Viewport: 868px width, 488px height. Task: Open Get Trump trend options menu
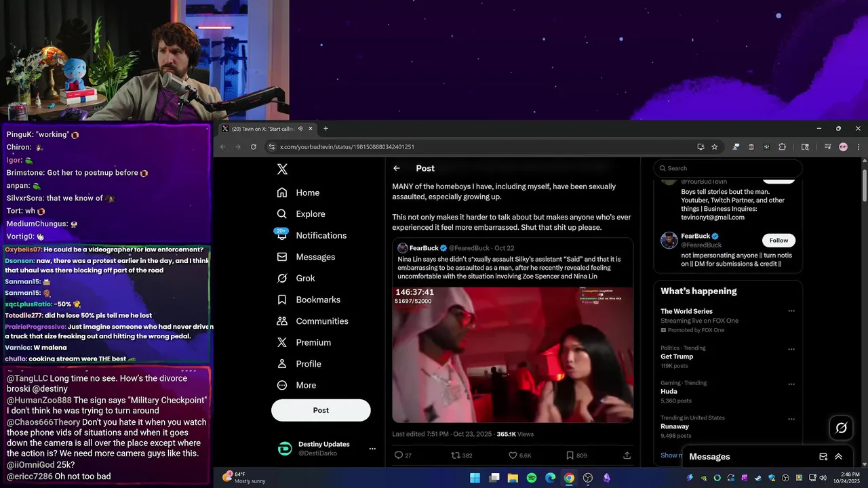pyautogui.click(x=791, y=350)
